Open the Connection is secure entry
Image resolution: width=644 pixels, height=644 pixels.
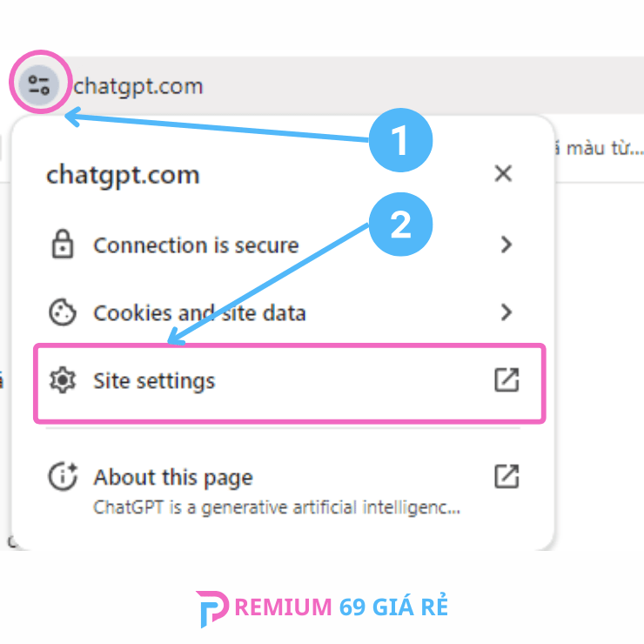pyautogui.click(x=196, y=245)
